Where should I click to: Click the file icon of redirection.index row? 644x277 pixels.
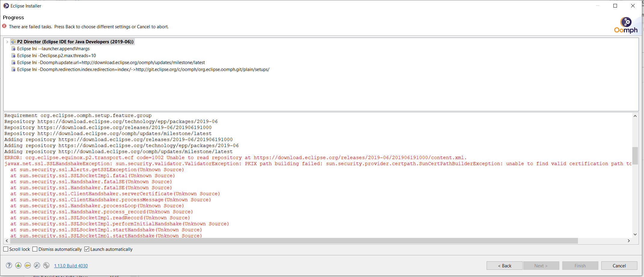click(x=14, y=69)
